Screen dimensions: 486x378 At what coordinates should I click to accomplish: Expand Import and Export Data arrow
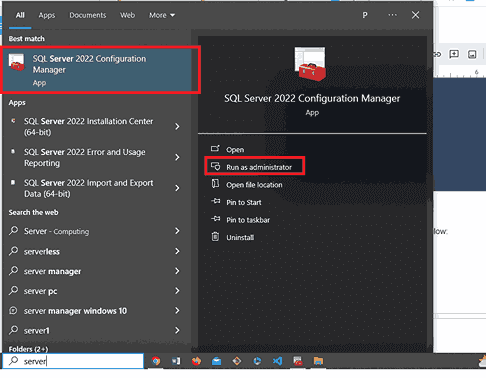[x=177, y=188]
